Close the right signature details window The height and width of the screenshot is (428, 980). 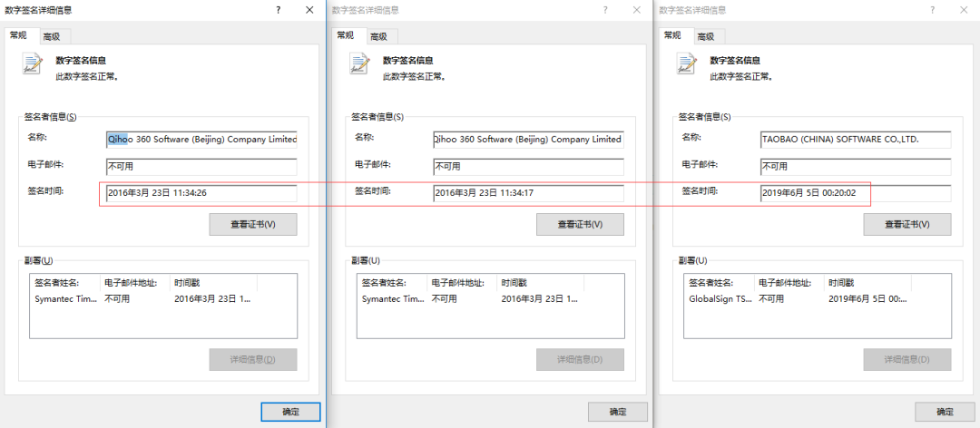pos(964,10)
